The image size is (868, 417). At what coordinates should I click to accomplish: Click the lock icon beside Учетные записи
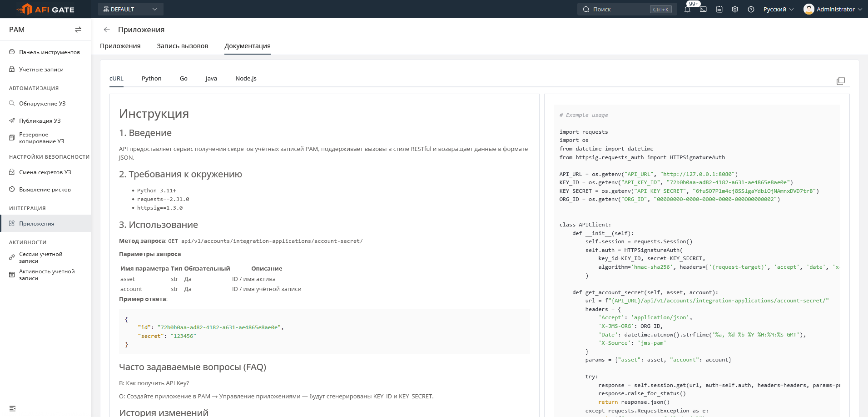pyautogui.click(x=12, y=70)
